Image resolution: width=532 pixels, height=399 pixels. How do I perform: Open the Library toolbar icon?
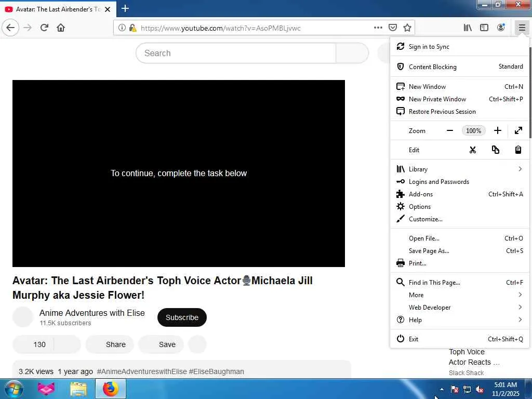(468, 28)
